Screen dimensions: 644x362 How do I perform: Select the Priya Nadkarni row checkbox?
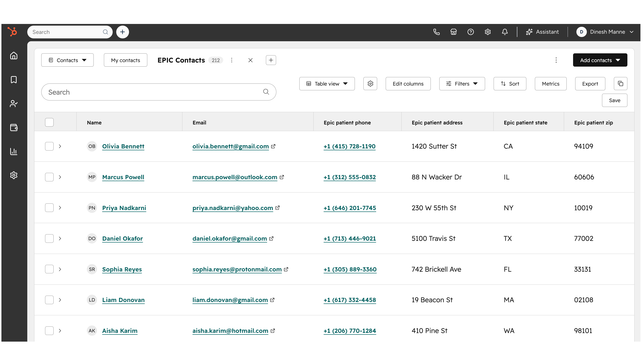click(49, 208)
